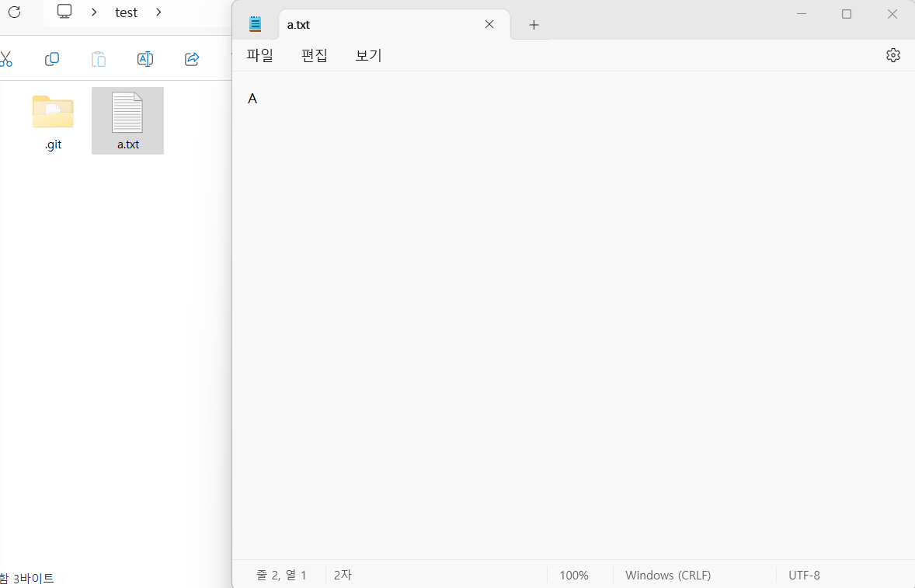Open the 보기 menu

click(x=368, y=55)
